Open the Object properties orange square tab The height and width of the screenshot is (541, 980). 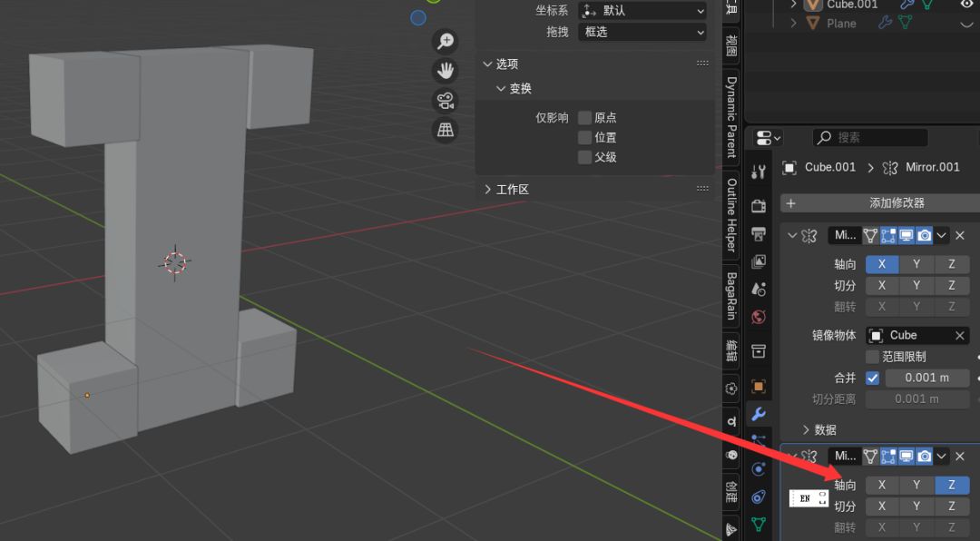pyautogui.click(x=759, y=386)
